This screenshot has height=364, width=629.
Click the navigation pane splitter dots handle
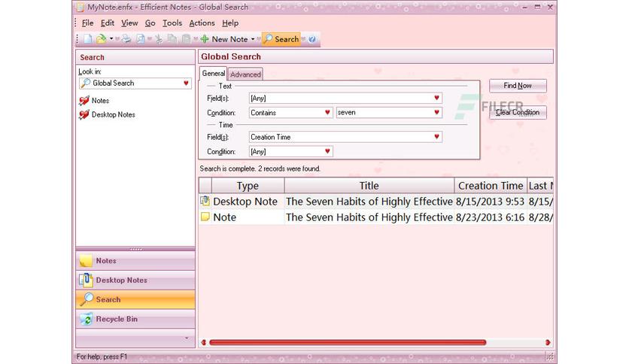pyautogui.click(x=135, y=250)
